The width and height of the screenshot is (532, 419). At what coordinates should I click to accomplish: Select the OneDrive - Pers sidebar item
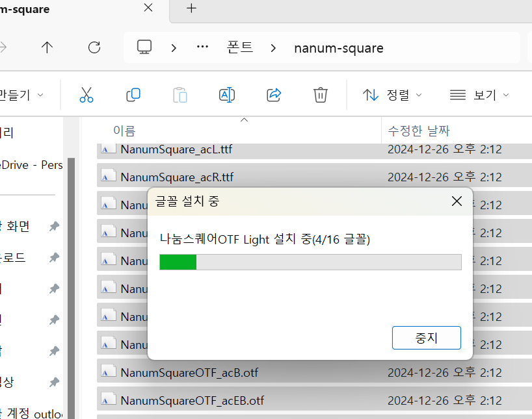pyautogui.click(x=32, y=165)
